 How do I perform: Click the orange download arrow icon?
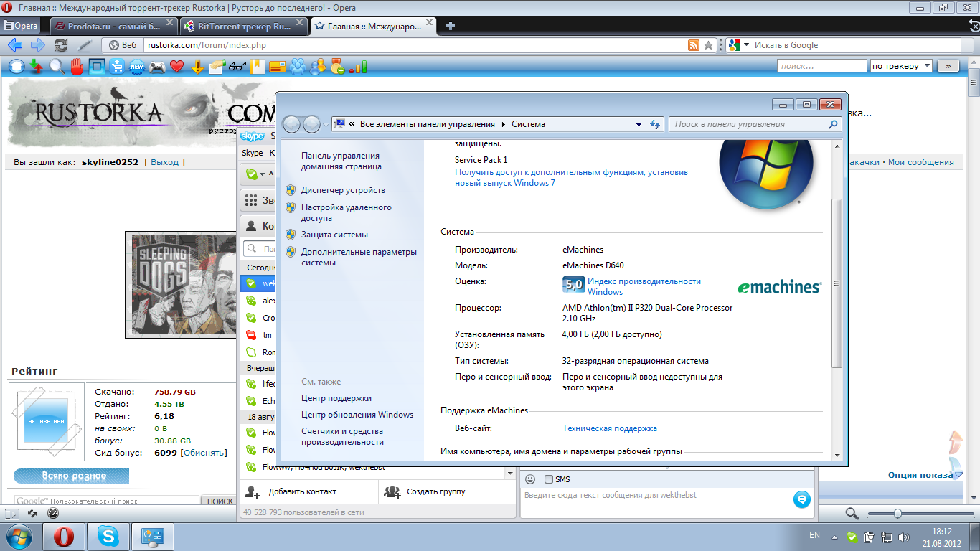click(197, 67)
